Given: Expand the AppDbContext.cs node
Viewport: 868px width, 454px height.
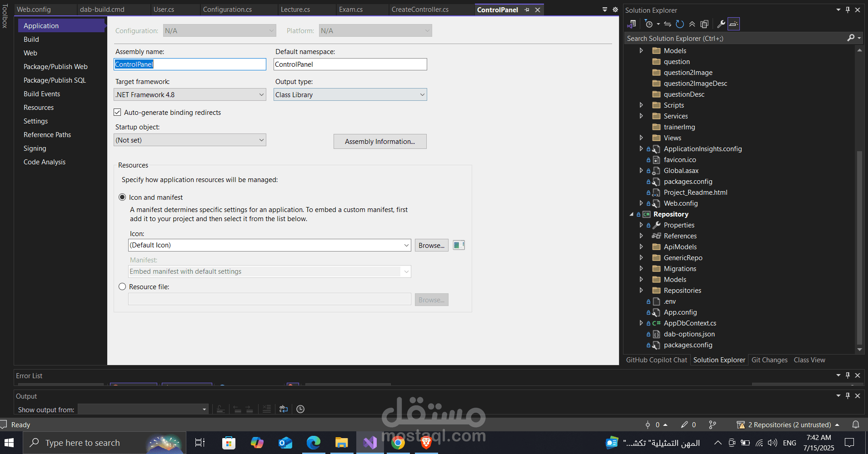Looking at the screenshot, I should point(641,323).
